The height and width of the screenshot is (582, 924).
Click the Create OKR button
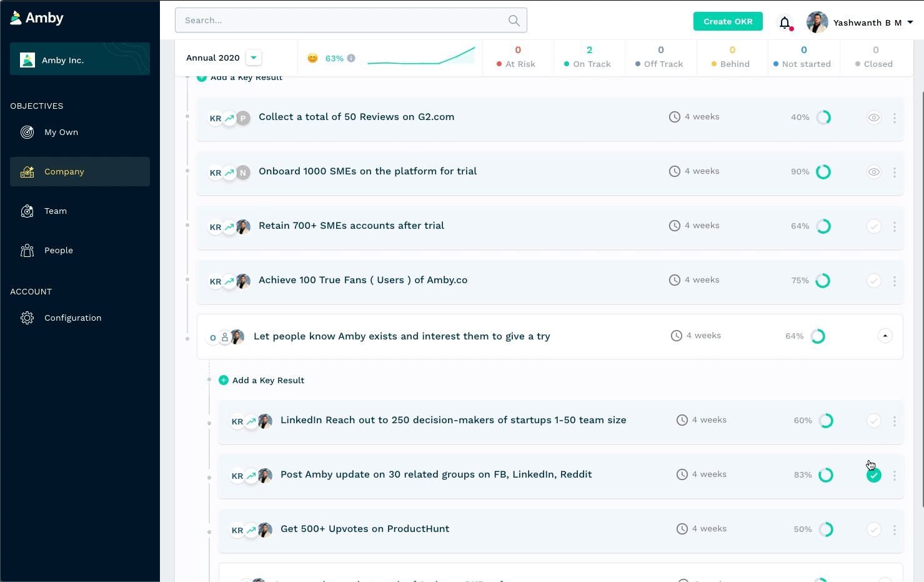728,21
